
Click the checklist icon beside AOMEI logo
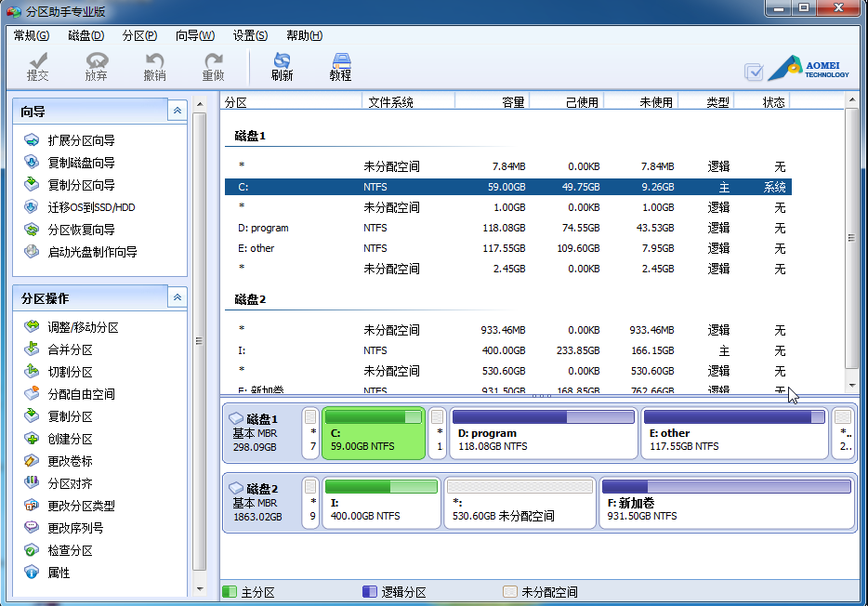pos(755,72)
